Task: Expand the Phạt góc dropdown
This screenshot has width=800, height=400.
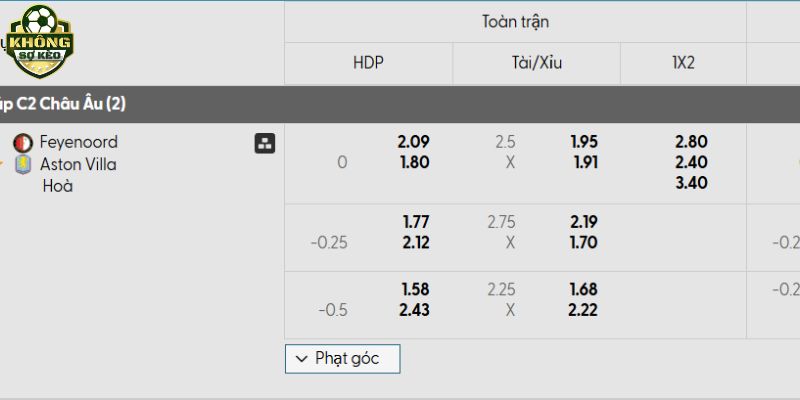Action: [342, 358]
